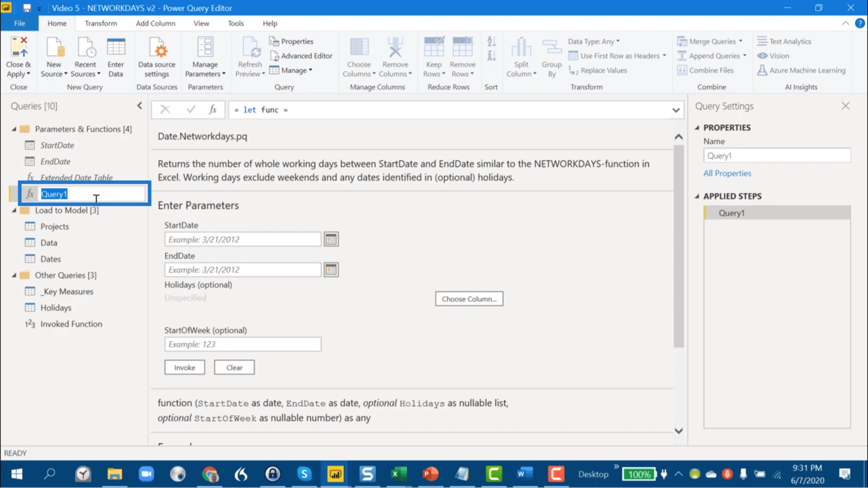
Task: Collapse the APPLIED STEPS section
Action: point(697,196)
